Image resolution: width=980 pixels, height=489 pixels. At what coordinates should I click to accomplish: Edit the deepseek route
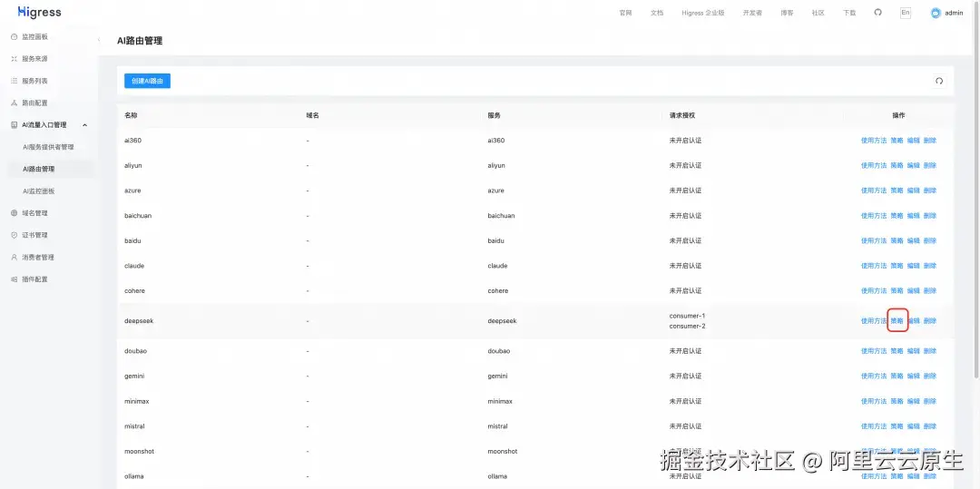(913, 321)
